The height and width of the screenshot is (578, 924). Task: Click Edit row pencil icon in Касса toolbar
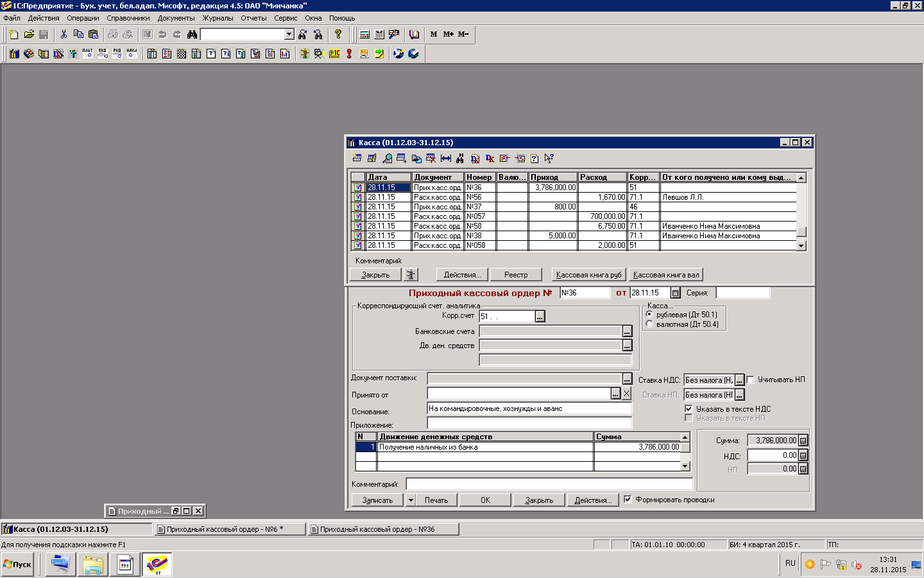(372, 158)
